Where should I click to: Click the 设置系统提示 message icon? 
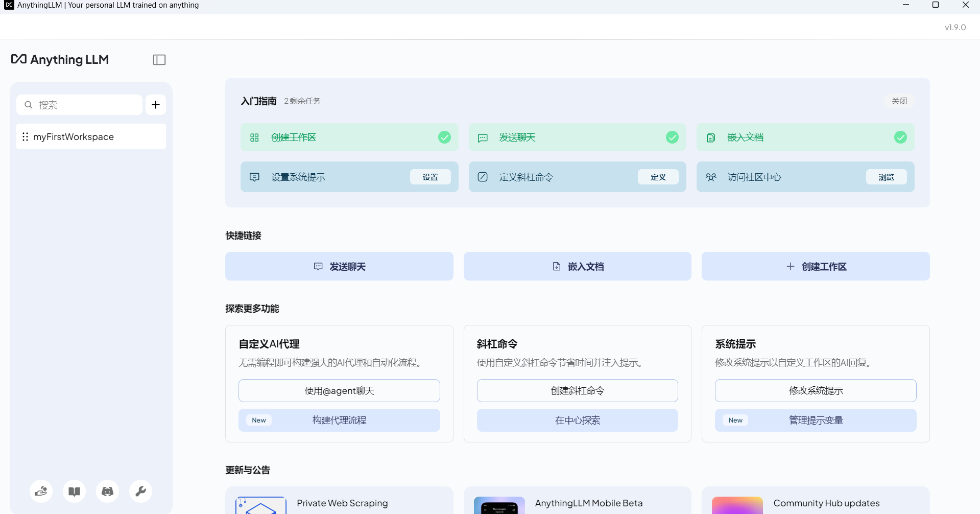254,177
